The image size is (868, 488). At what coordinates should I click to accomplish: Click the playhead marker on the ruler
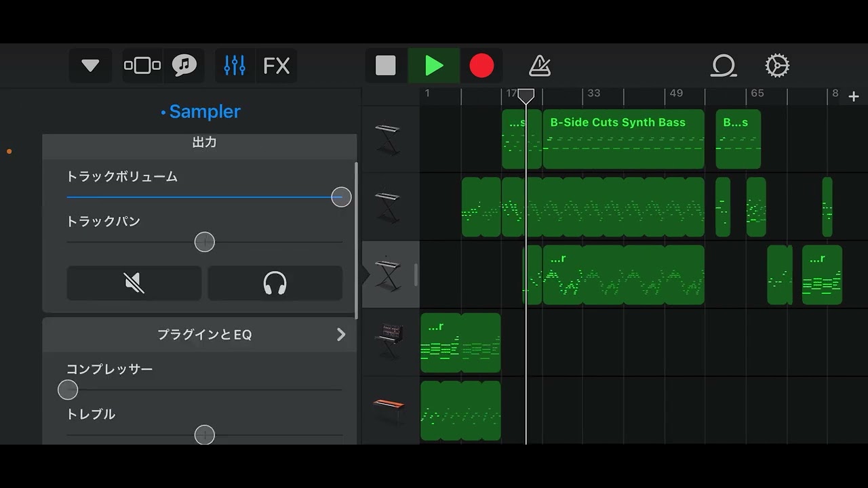click(x=526, y=96)
